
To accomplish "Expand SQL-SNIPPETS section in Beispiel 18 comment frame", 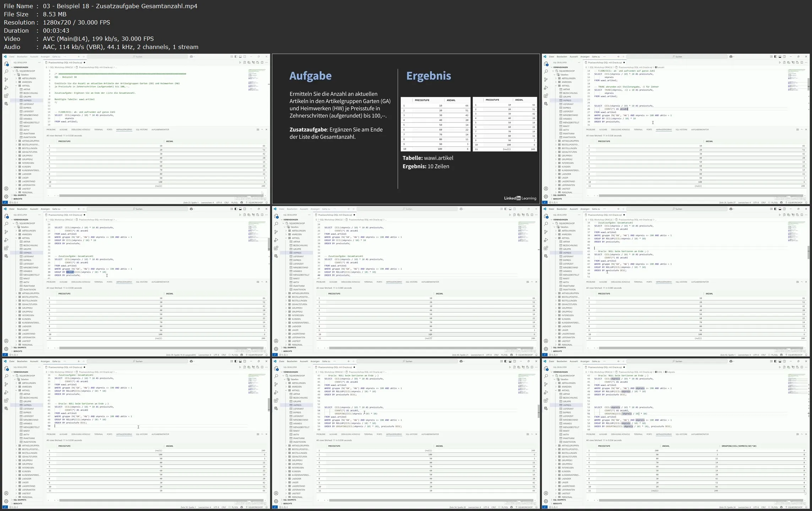I will [12, 195].
